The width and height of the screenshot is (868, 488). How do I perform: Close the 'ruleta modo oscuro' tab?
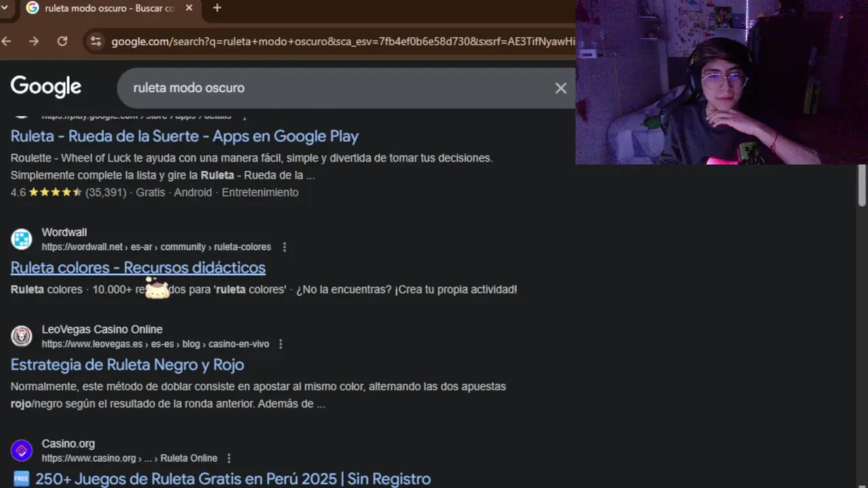coord(189,8)
